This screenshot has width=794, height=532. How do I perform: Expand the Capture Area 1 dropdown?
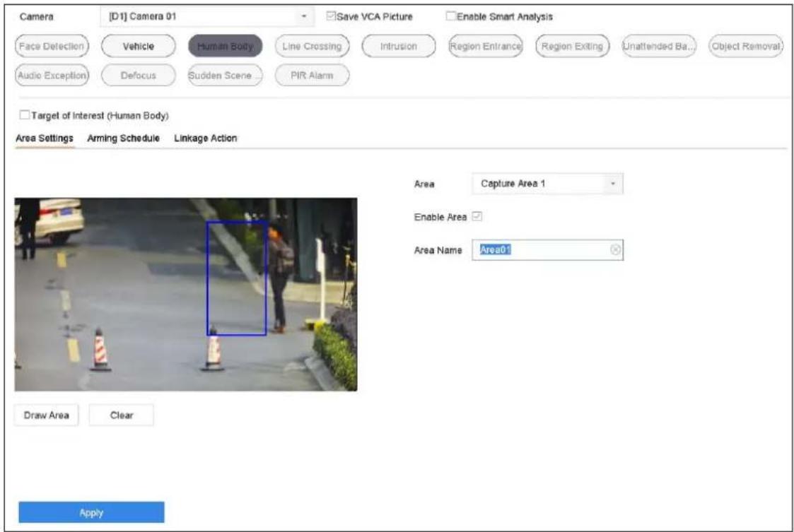point(547,184)
